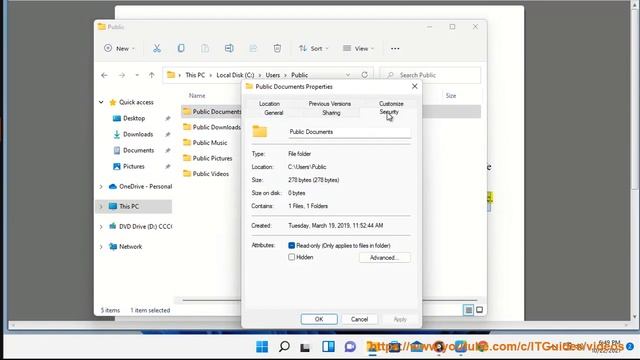Expand the OneDrive - Personal node

101,187
